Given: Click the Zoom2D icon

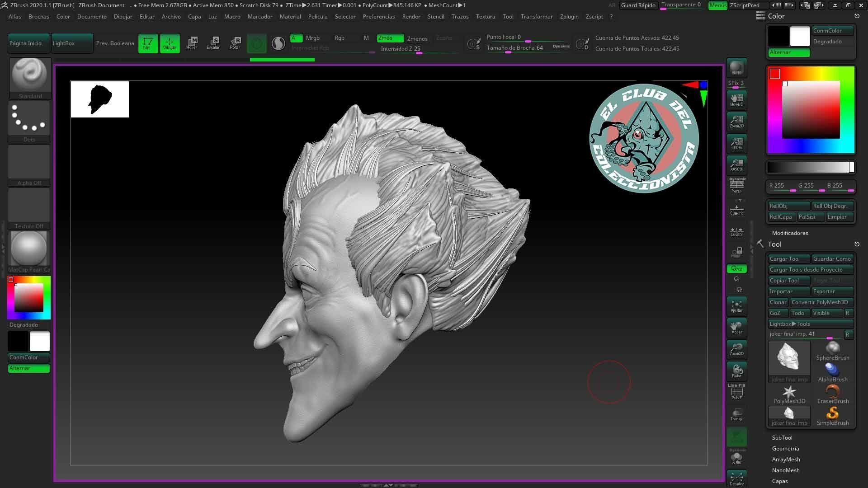Looking at the screenshot, I should pyautogui.click(x=736, y=122).
